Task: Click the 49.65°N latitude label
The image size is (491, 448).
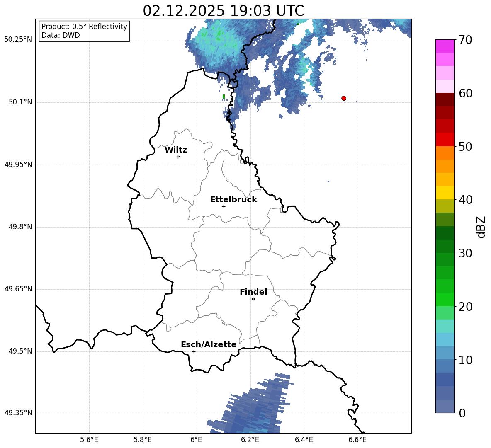Action: (x=18, y=289)
